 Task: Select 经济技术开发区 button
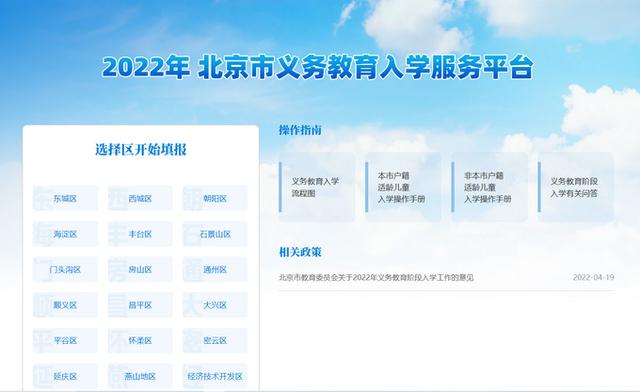pos(215,376)
